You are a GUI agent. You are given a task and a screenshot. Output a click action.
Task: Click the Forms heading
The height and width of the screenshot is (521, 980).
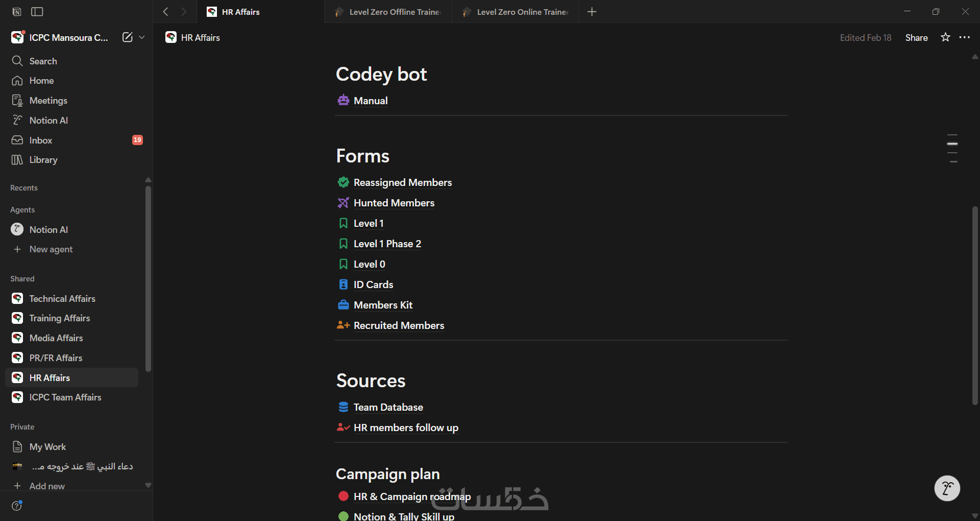pyautogui.click(x=363, y=156)
